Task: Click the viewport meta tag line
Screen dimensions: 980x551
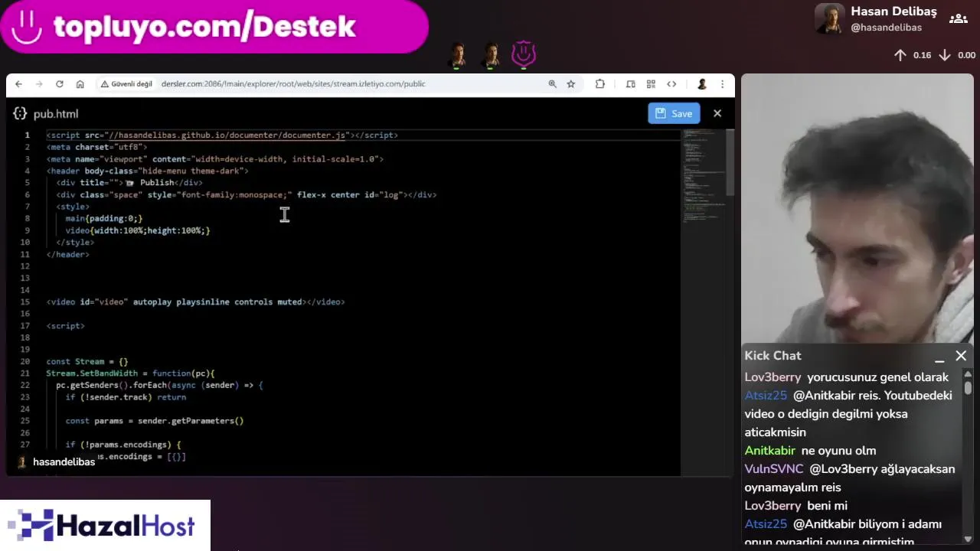Action: coord(214,159)
